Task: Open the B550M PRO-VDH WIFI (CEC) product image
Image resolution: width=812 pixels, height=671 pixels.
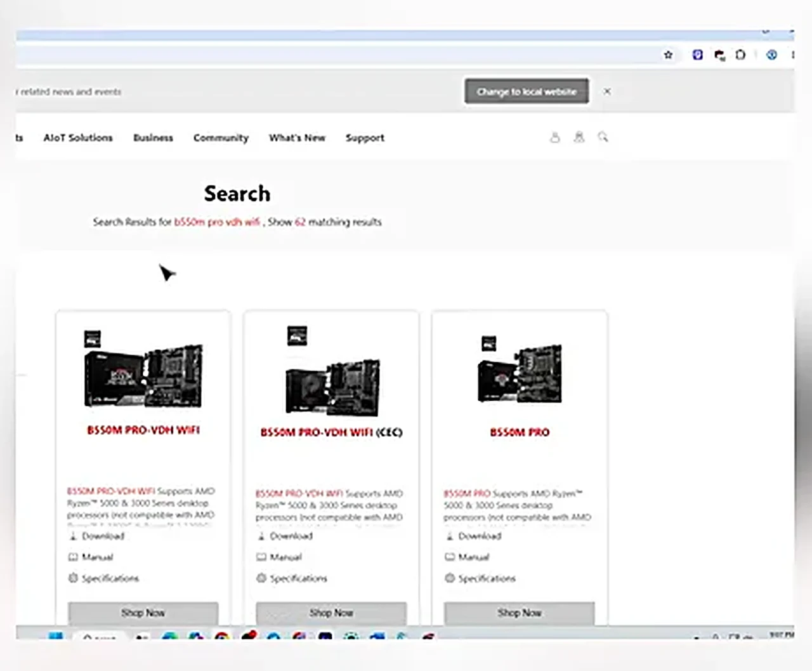Action: point(332,371)
